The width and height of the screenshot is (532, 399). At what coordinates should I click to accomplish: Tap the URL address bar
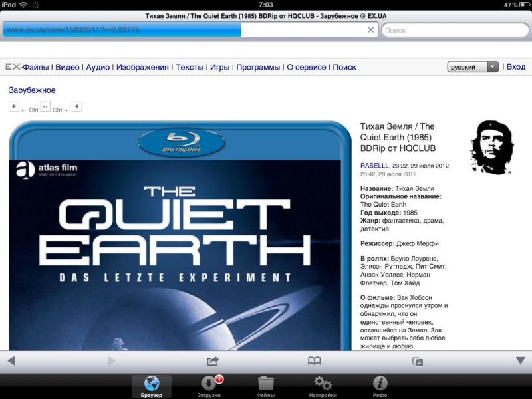coord(186,30)
